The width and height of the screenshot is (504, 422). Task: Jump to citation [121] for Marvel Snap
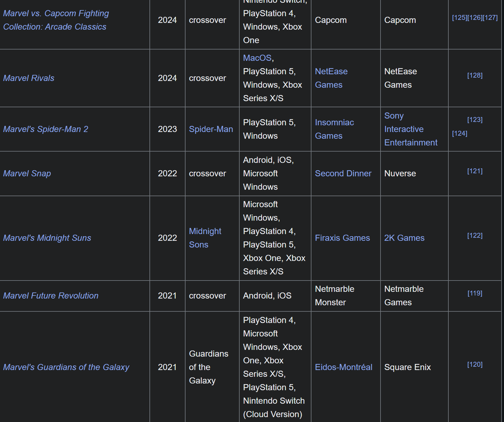coord(475,171)
